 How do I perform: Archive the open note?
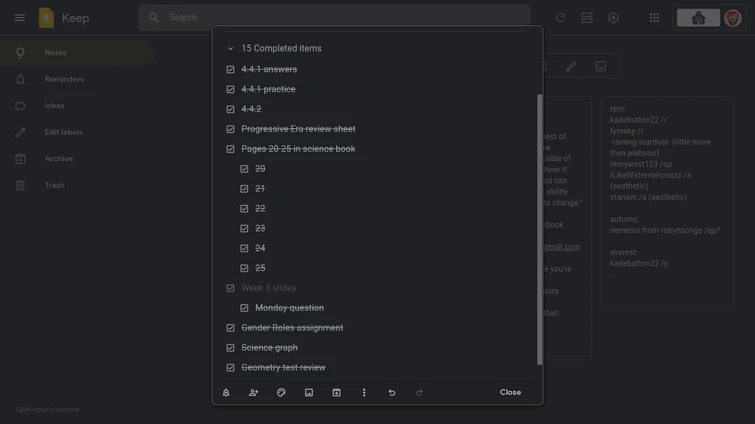(337, 392)
